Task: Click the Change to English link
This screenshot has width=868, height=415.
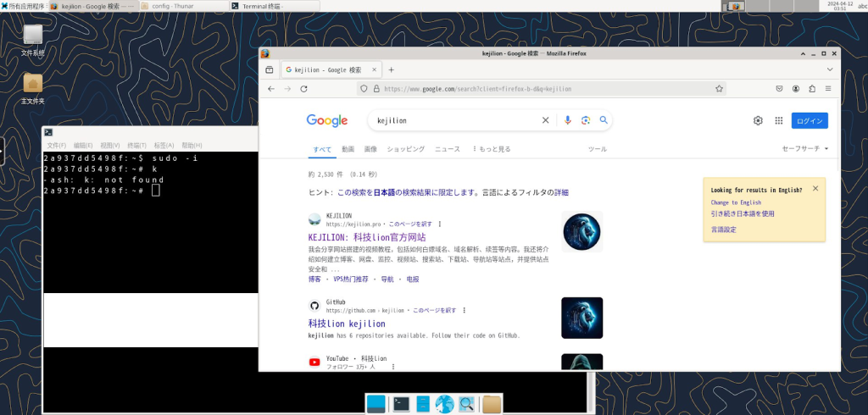Action: (736, 202)
